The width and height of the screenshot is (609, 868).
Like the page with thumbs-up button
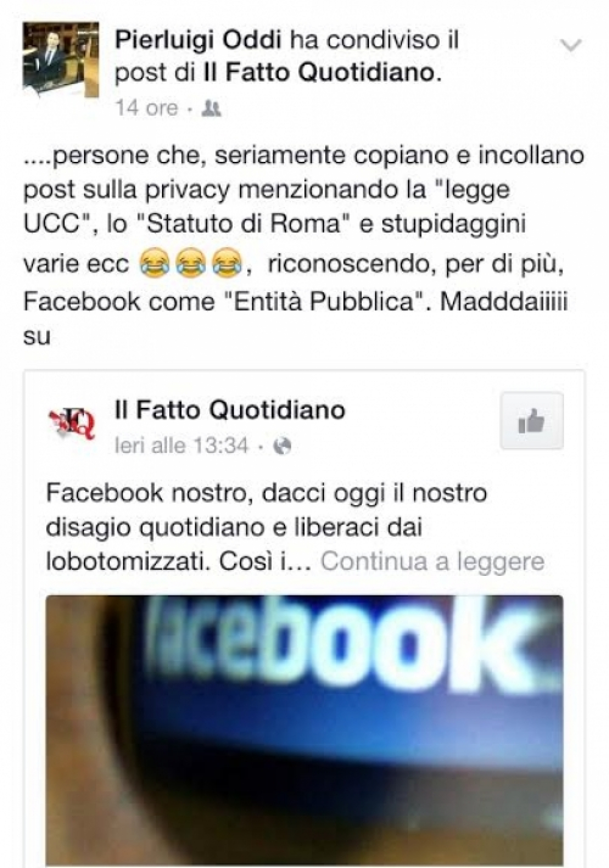(x=531, y=420)
